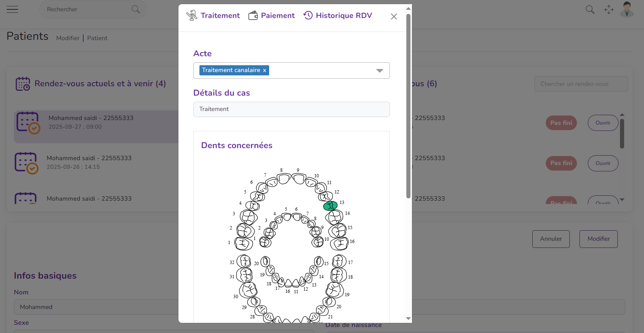
Task: Click the search magnifier in Rechercher box
Action: pos(136,9)
